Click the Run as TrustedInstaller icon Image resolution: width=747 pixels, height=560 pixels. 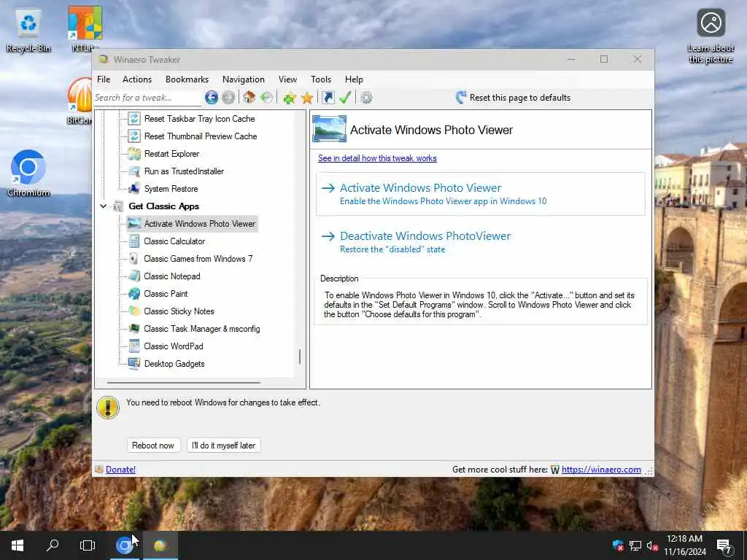tap(134, 171)
